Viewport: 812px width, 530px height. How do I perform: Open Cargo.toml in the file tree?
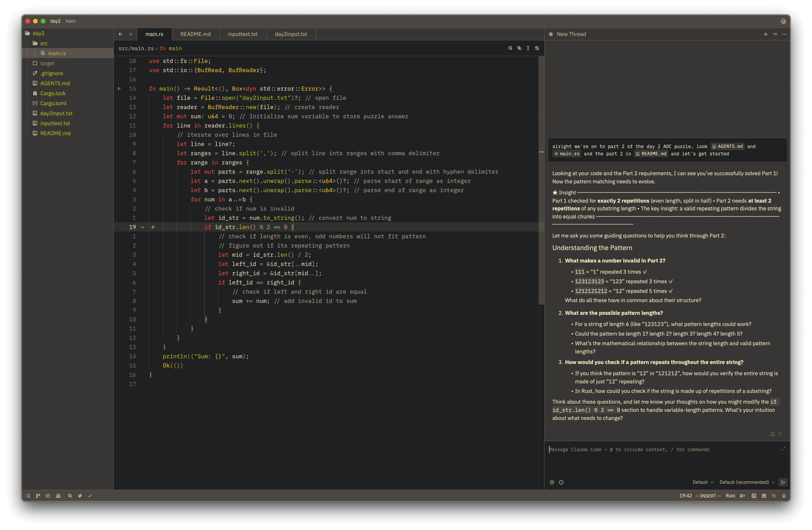click(53, 103)
